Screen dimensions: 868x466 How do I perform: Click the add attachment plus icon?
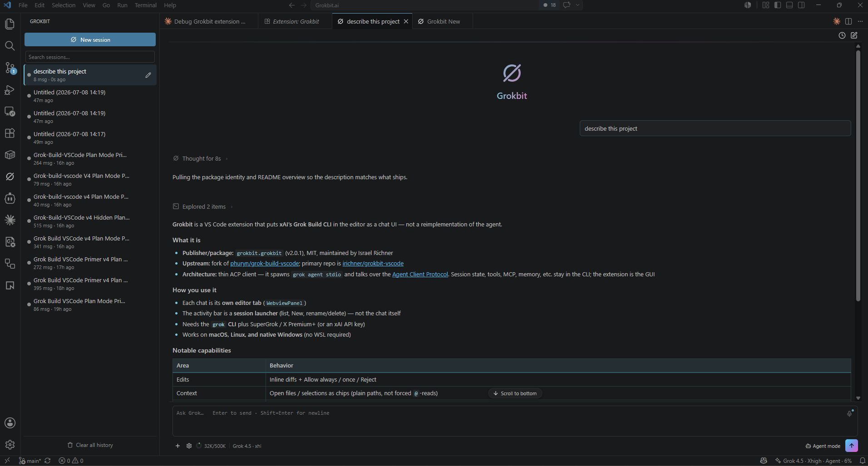(178, 446)
